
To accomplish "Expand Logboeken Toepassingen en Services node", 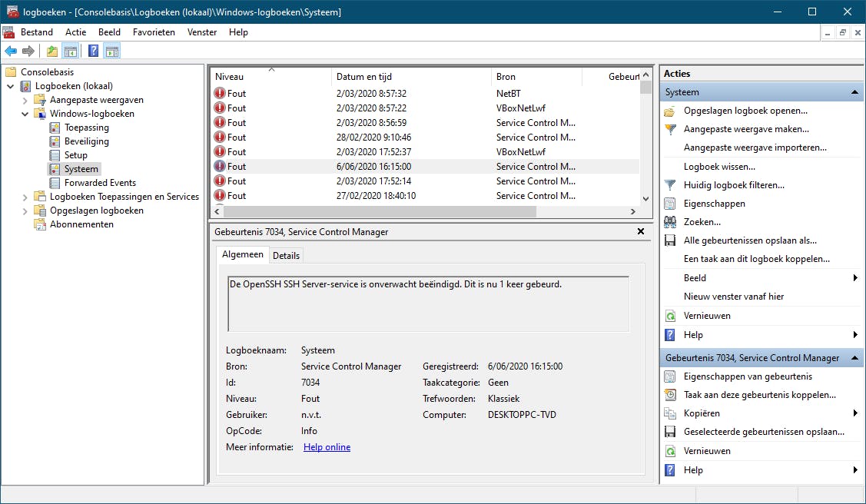I will (25, 197).
